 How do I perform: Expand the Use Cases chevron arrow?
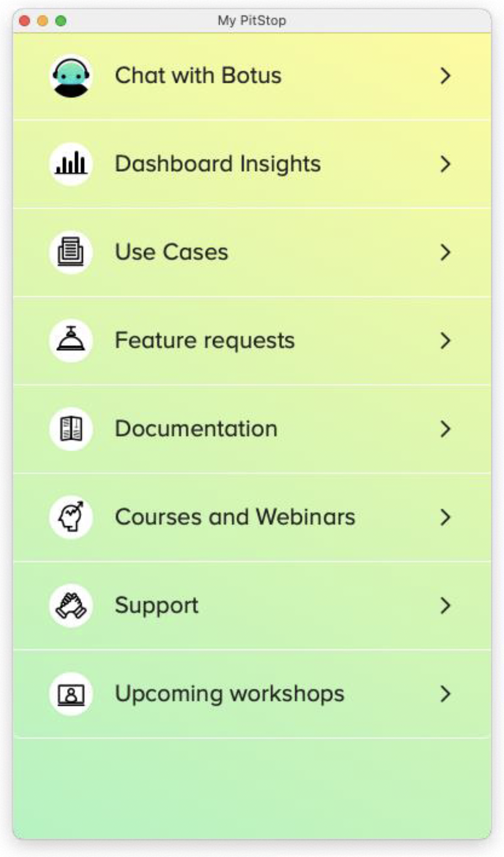tap(445, 252)
